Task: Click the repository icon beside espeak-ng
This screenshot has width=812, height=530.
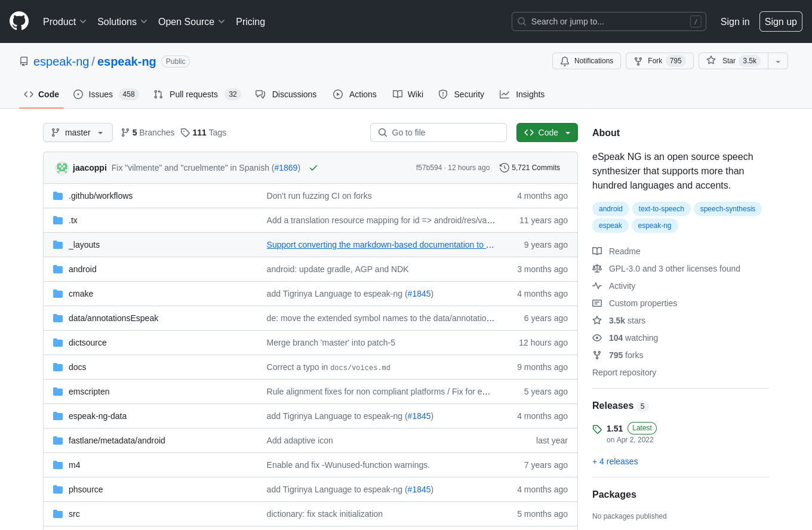Action: tap(24, 61)
